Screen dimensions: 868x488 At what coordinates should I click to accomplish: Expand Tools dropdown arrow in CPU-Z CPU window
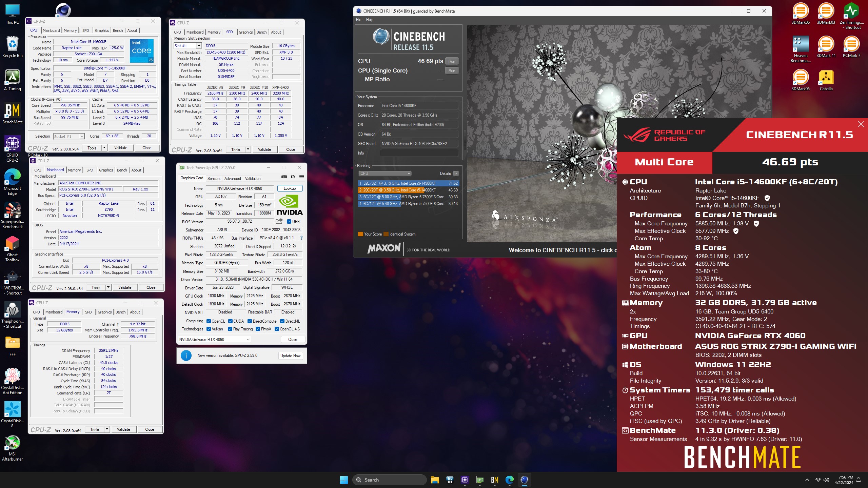tap(104, 148)
